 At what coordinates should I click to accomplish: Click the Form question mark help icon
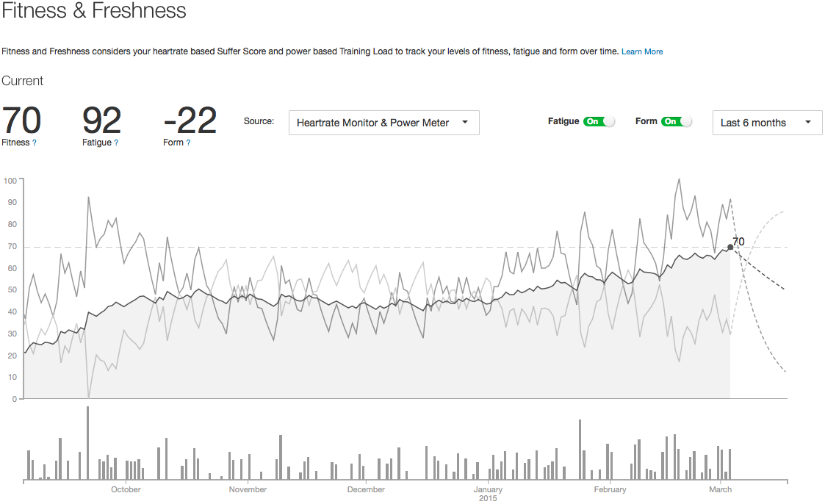[188, 143]
